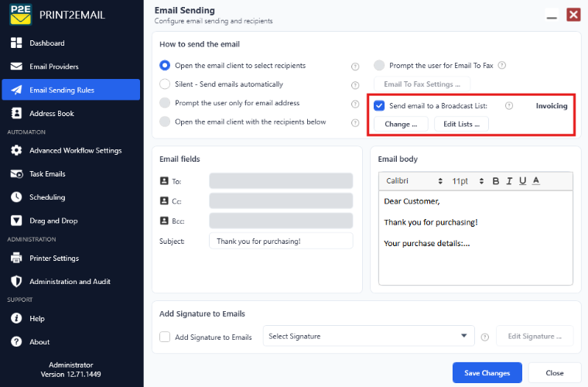Click the Change ... button
Image resolution: width=588 pixels, height=387 pixels.
click(401, 124)
